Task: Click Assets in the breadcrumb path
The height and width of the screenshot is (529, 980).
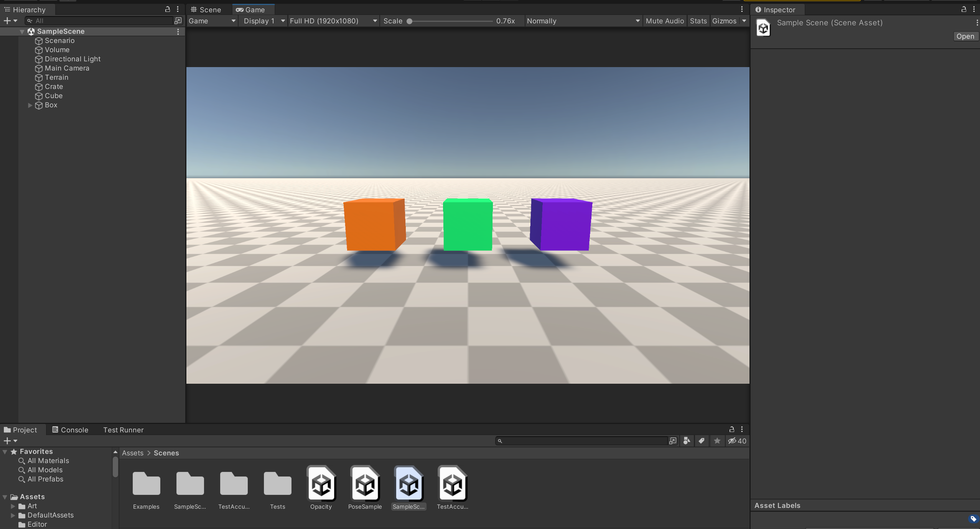Action: pyautogui.click(x=132, y=453)
